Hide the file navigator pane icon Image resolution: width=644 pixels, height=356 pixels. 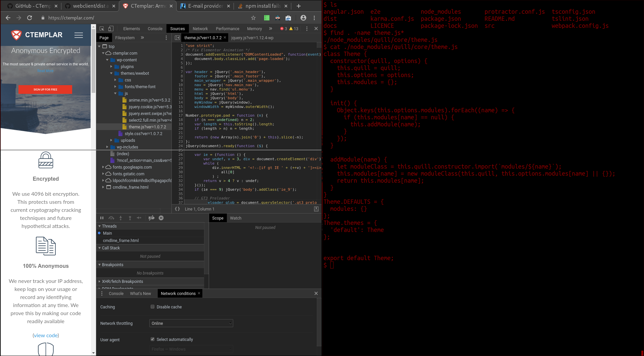[x=178, y=38]
